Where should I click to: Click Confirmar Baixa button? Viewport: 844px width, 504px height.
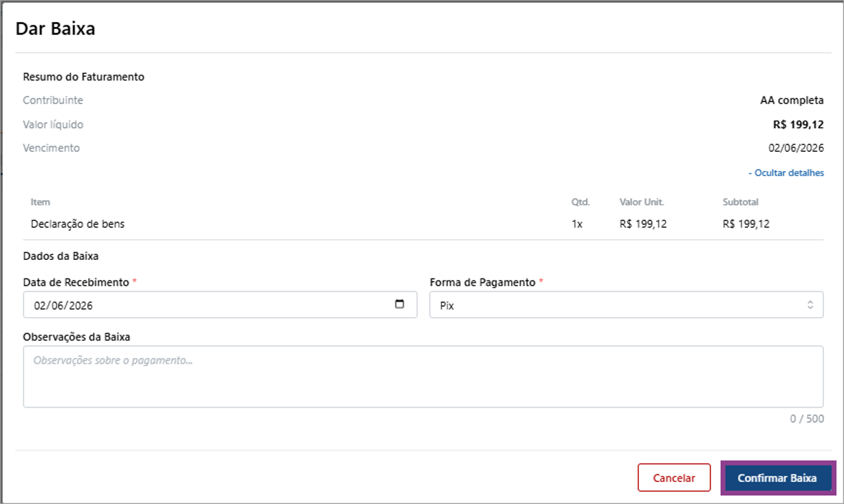[777, 478]
